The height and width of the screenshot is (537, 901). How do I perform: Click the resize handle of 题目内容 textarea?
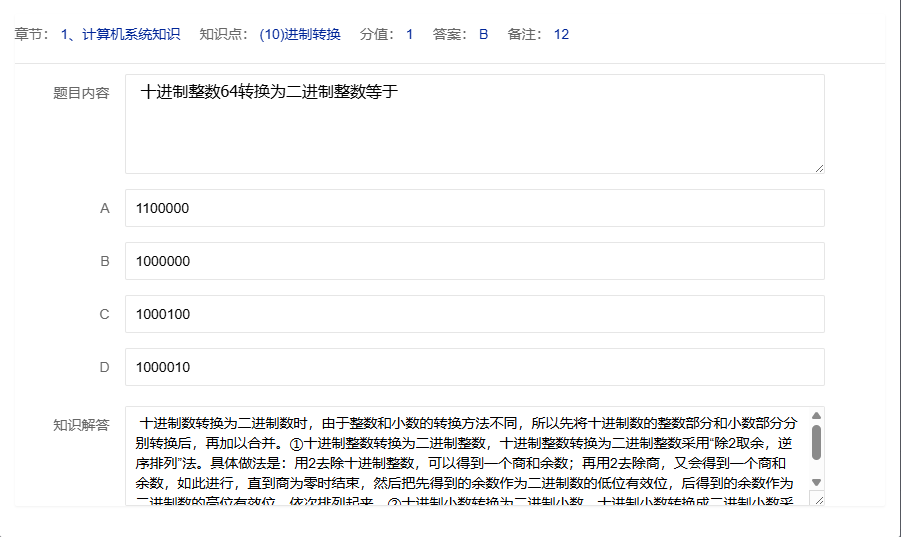[x=819, y=168]
